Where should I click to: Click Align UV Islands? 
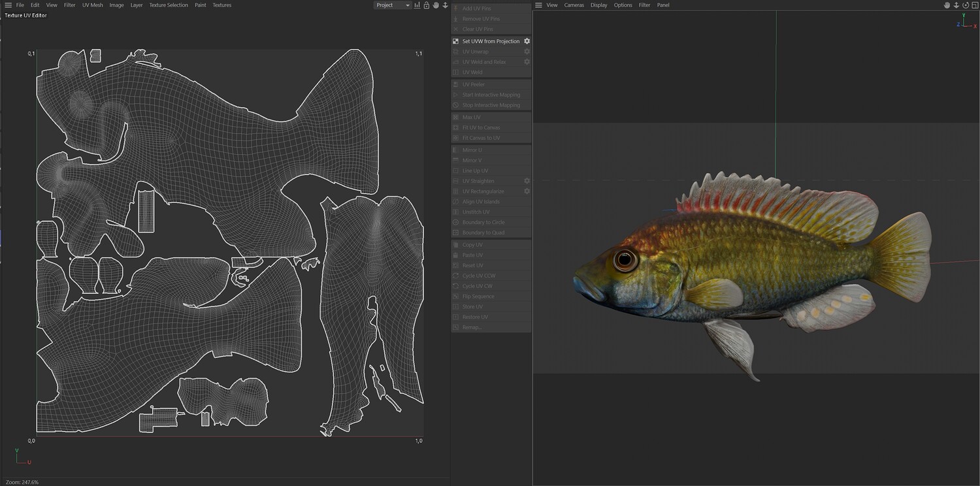(491, 202)
